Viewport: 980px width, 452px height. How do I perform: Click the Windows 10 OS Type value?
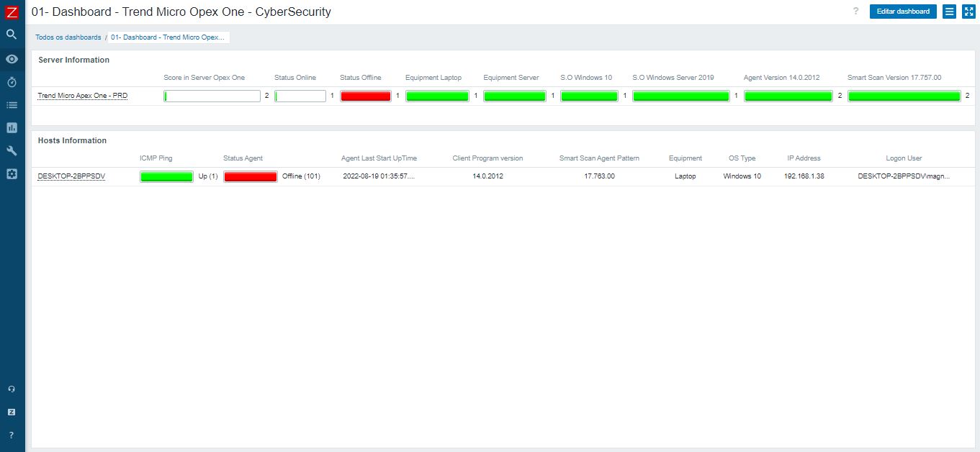(742, 176)
